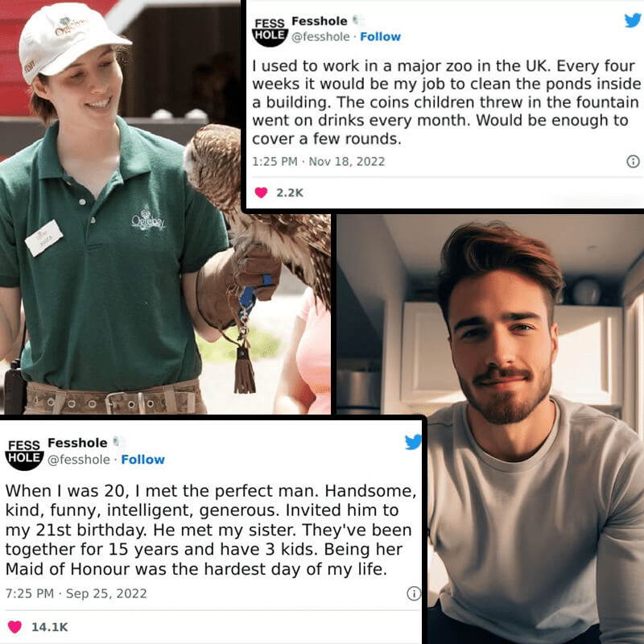Image resolution: width=644 pixels, height=644 pixels.
Task: Click the Fesshole avatar on the zoo tweet
Action: pyautogui.click(x=270, y=31)
